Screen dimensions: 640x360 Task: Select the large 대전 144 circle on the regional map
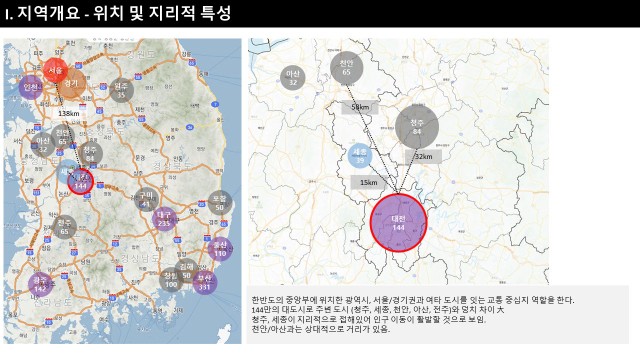click(398, 223)
